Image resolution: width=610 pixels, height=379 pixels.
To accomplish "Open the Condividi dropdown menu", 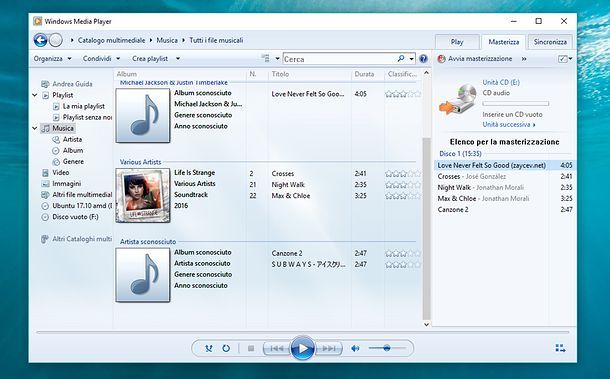I will point(101,59).
